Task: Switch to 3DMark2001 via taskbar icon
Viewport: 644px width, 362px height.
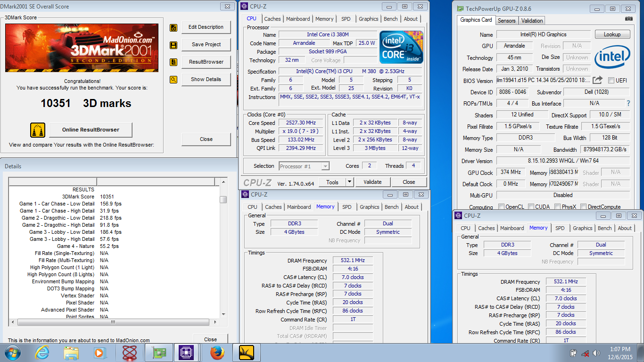Action: pyautogui.click(x=247, y=353)
